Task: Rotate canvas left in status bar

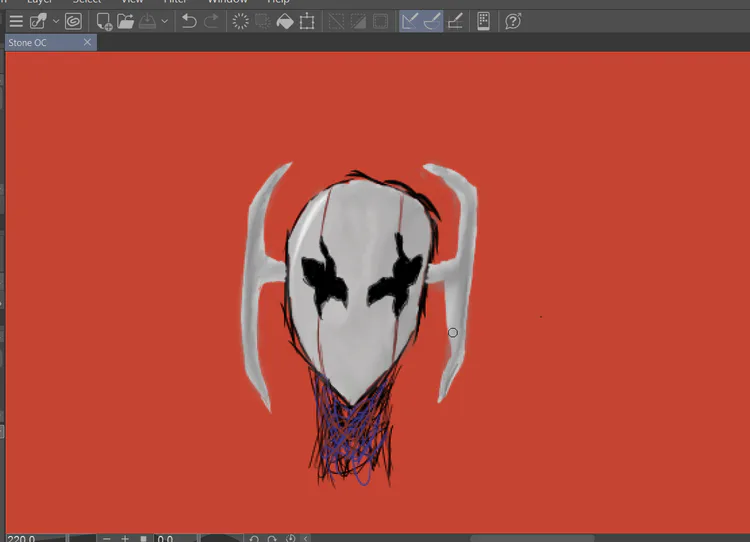Action: coord(254,539)
